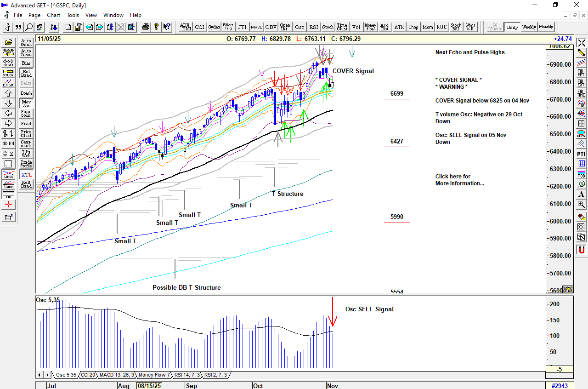This screenshot has width=588, height=389.
Task: Toggle the Mov Ave overlay study
Action: (26, 104)
